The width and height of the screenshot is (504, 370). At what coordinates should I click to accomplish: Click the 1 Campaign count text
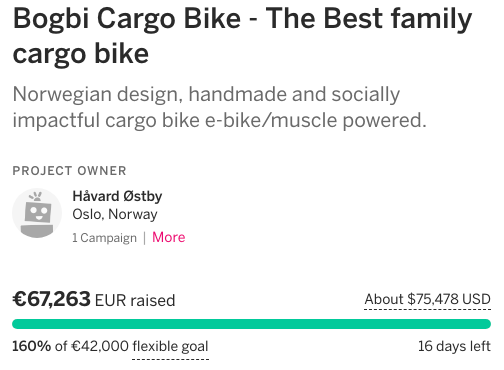105,238
